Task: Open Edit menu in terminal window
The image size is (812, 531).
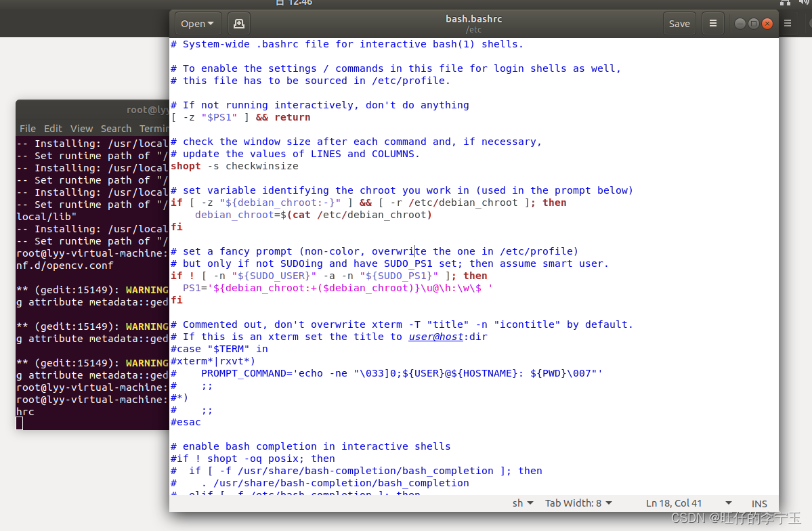Action: coord(53,129)
